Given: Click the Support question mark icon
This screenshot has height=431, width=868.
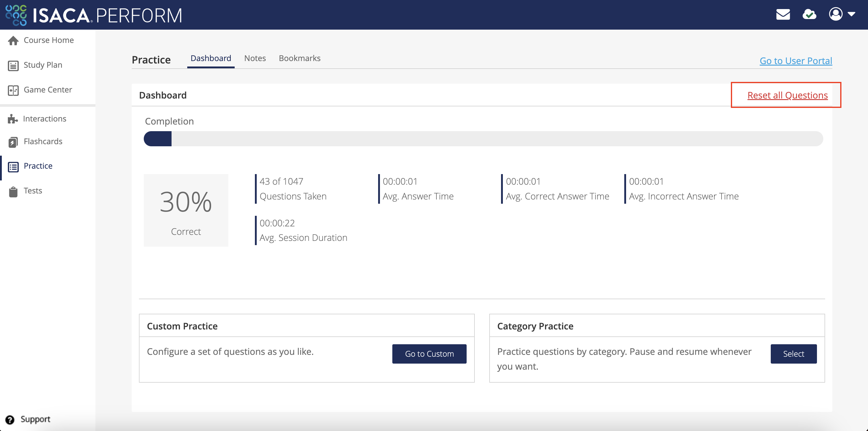Looking at the screenshot, I should (10, 420).
